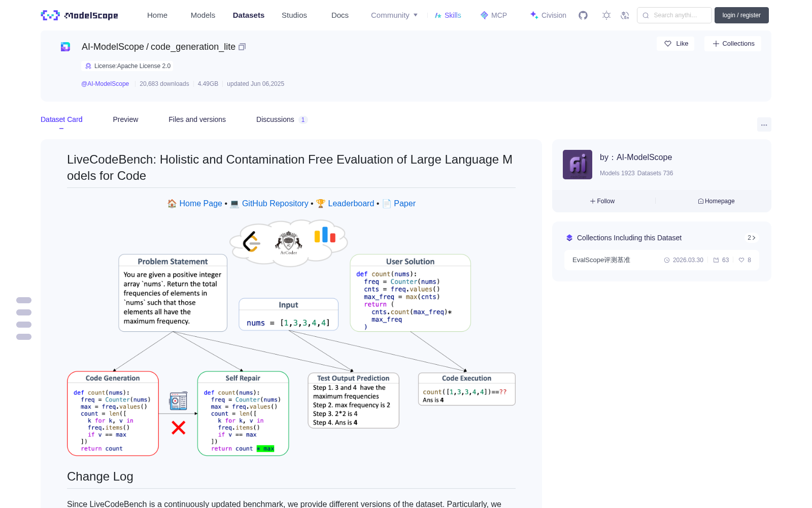Switch language with the translate icon
This screenshot has width=812, height=508.
pyautogui.click(x=625, y=15)
